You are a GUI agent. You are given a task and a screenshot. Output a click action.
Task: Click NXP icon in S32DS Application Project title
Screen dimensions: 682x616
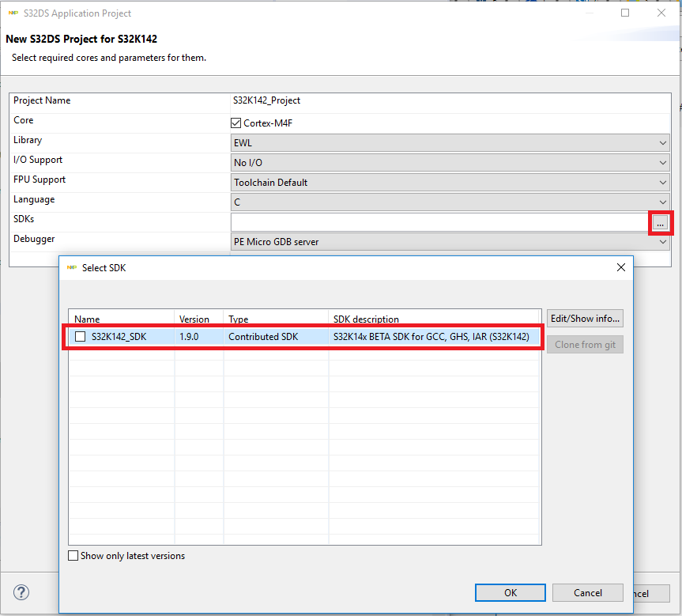(x=13, y=13)
